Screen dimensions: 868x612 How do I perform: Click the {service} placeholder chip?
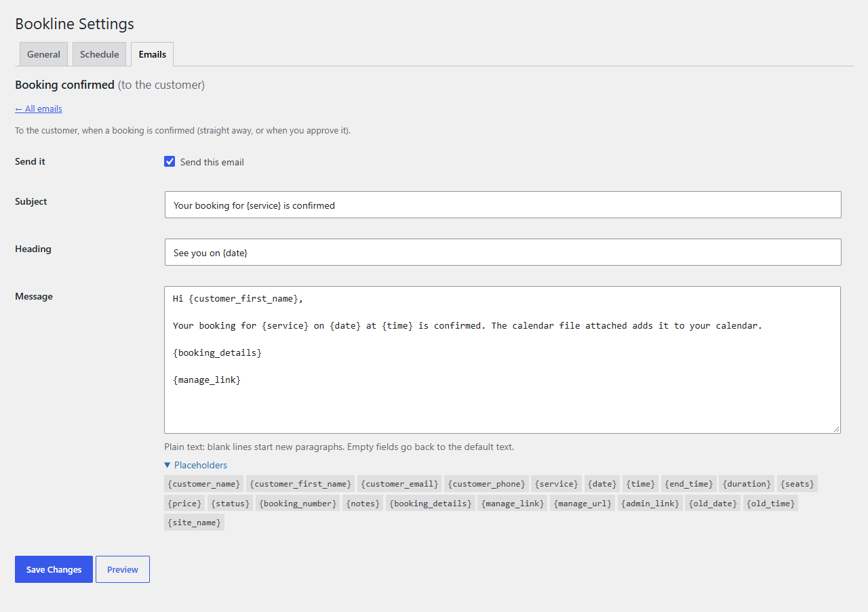pyautogui.click(x=556, y=484)
